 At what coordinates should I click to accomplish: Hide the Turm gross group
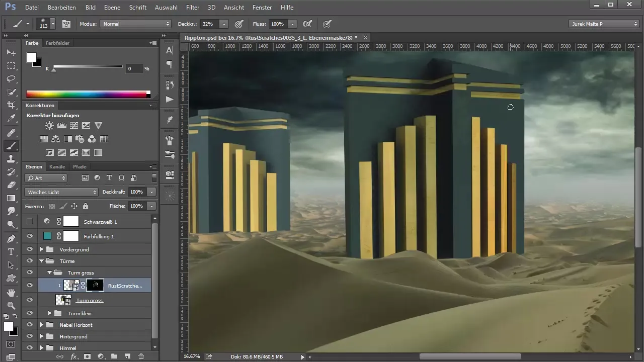[x=30, y=273]
